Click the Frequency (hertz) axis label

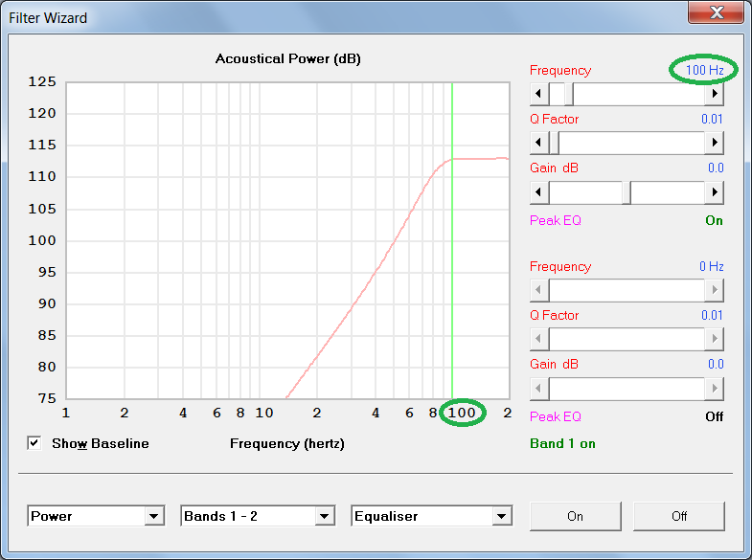pos(287,443)
